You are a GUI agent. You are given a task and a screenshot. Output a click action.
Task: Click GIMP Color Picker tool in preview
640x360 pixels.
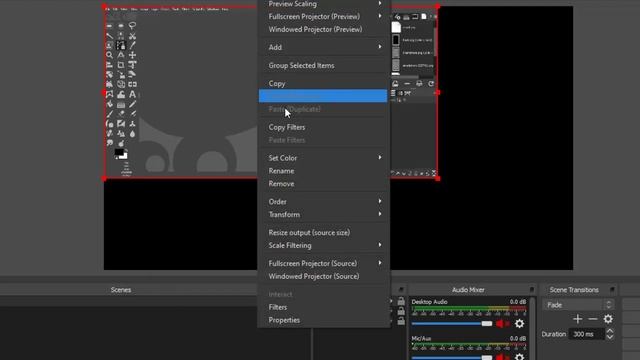tap(132, 45)
